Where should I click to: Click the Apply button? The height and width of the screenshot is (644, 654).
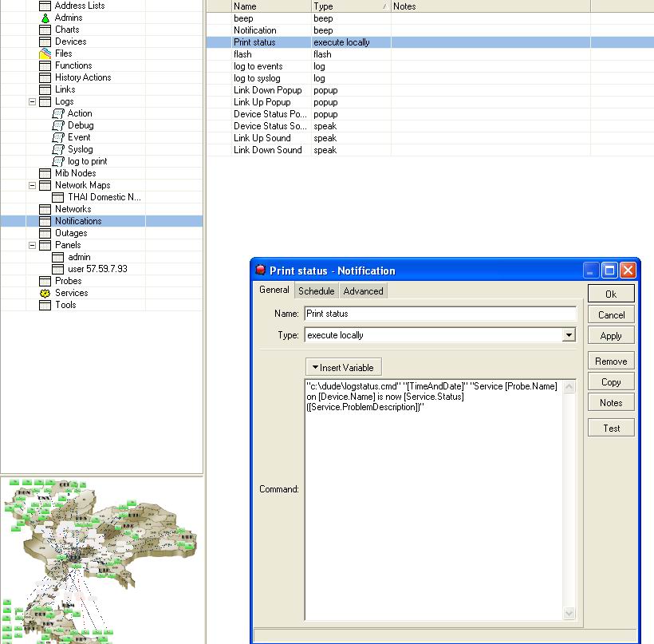(x=611, y=335)
